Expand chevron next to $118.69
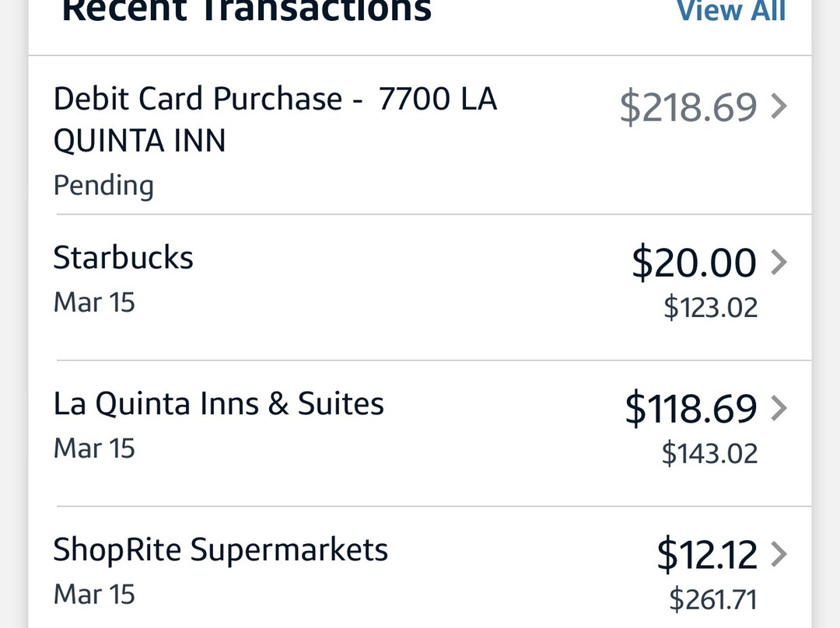The height and width of the screenshot is (628, 840). click(779, 409)
